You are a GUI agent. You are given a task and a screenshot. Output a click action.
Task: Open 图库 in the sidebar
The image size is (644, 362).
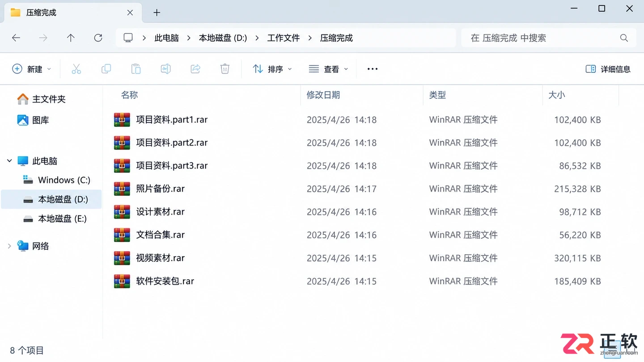[33, 120]
